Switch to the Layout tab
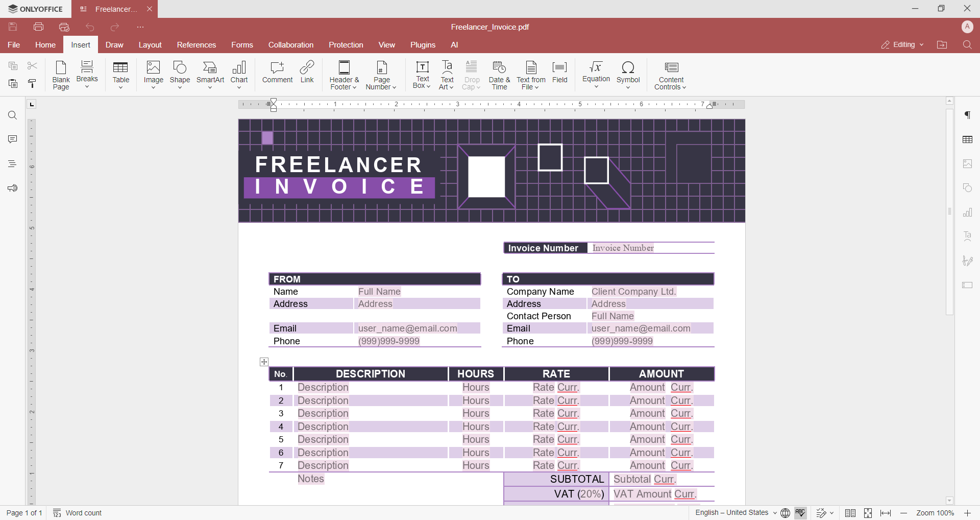This screenshot has width=980, height=520. click(150, 45)
